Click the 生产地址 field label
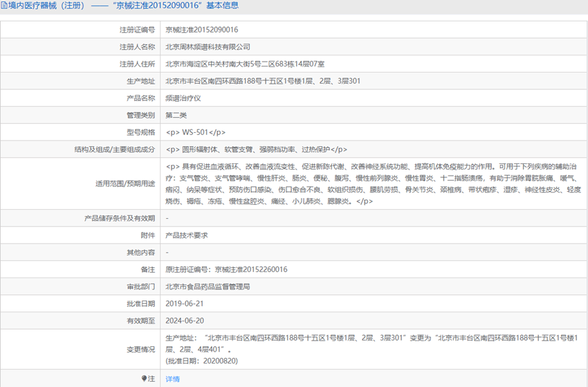Image resolution: width=588 pixels, height=387 pixels. 141,81
